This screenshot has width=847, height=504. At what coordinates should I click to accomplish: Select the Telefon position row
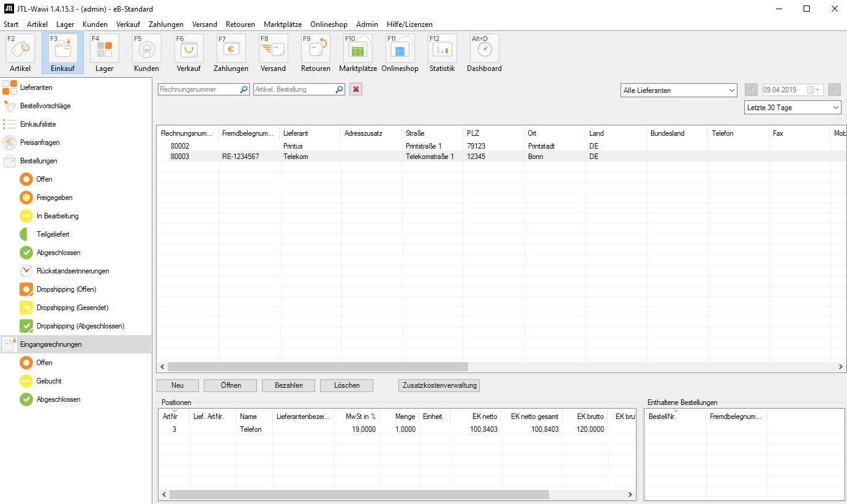(397, 429)
